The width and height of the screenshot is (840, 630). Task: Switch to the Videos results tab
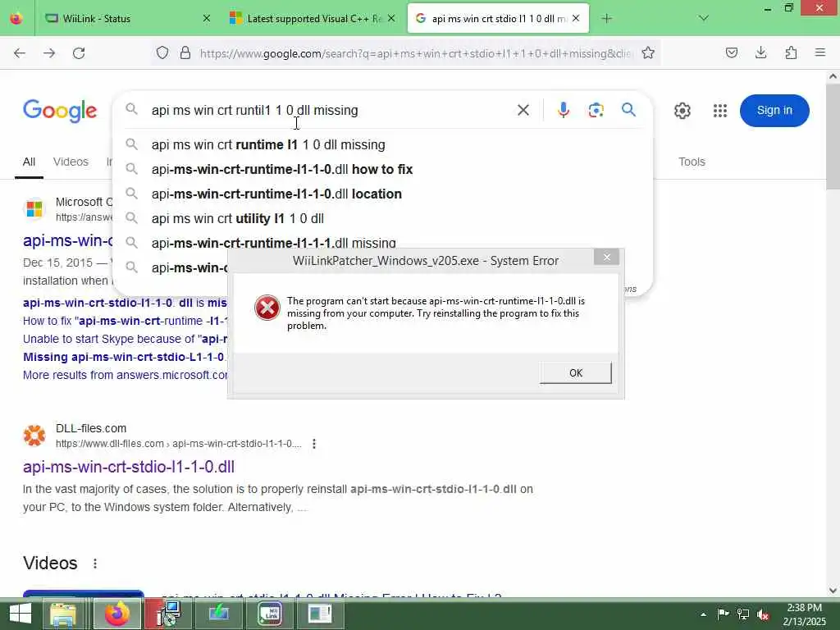pyautogui.click(x=71, y=162)
